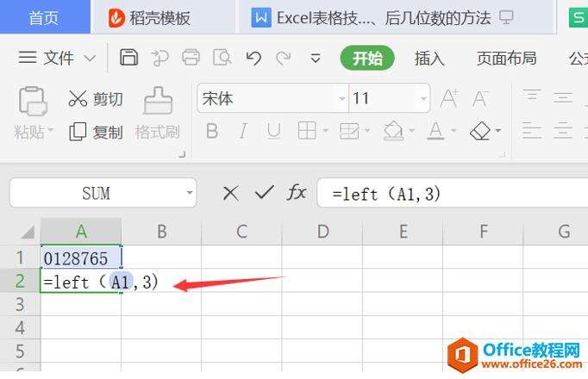Expand the borders dropdown arrow

point(325,131)
